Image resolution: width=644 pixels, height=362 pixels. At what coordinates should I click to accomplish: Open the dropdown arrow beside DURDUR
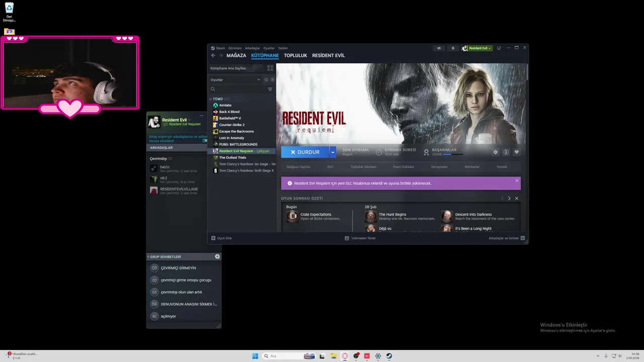click(x=333, y=152)
